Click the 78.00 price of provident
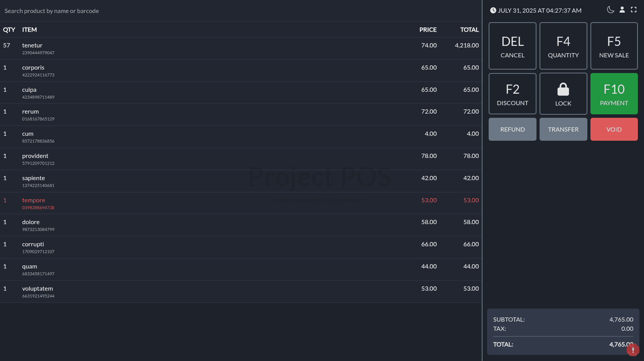644x361 pixels. 429,156
